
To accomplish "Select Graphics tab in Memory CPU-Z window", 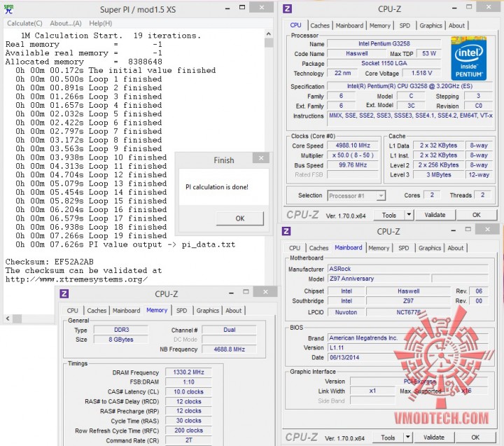I will pos(208,311).
